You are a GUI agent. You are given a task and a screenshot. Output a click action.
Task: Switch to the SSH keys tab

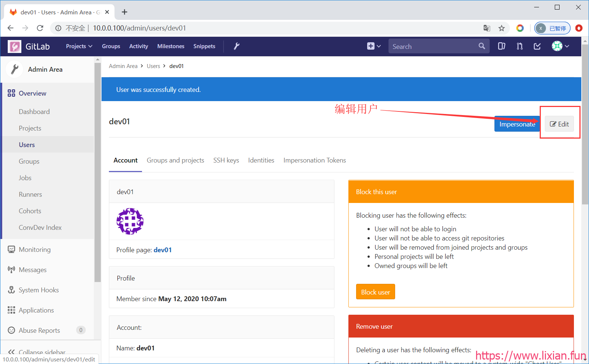click(226, 161)
